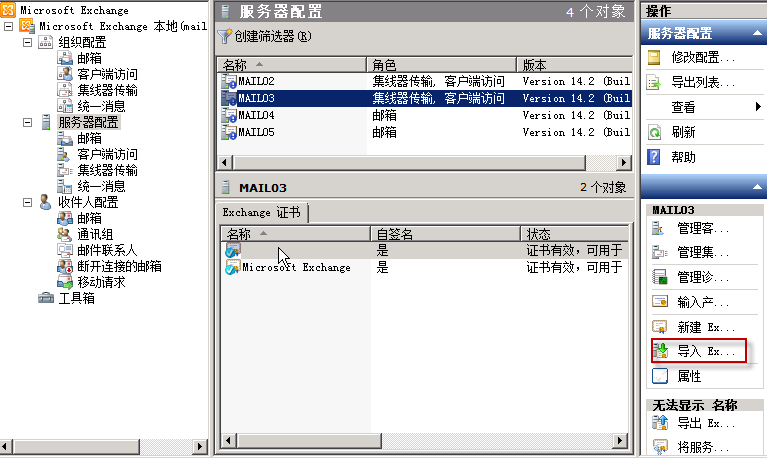This screenshot has height=458, width=767.
Task: Click the 邮箱 icon under 组织配置
Action: [x=65, y=58]
